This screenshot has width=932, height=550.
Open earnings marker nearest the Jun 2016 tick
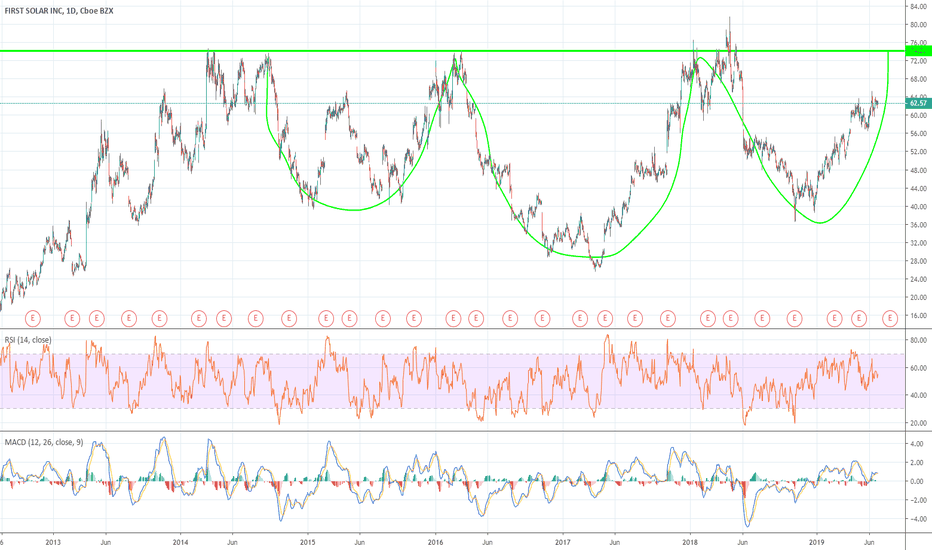[476, 319]
